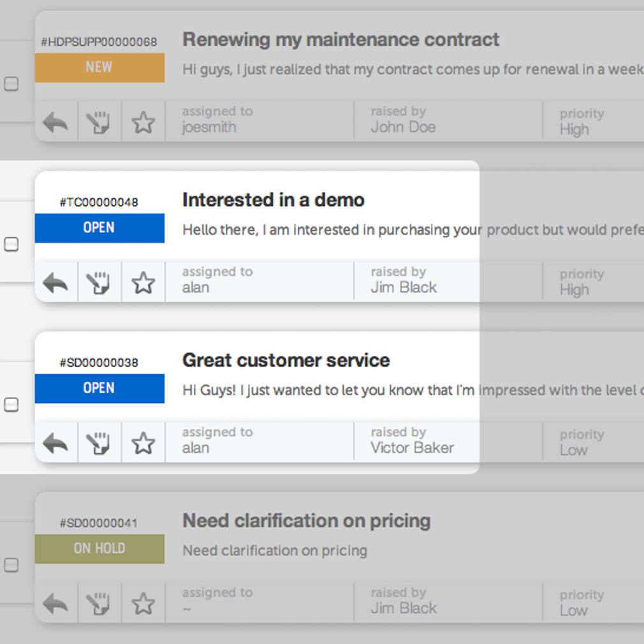The width and height of the screenshot is (644, 644).
Task: Reply to the 'Interested in a demo' ticket
Action: point(55,282)
